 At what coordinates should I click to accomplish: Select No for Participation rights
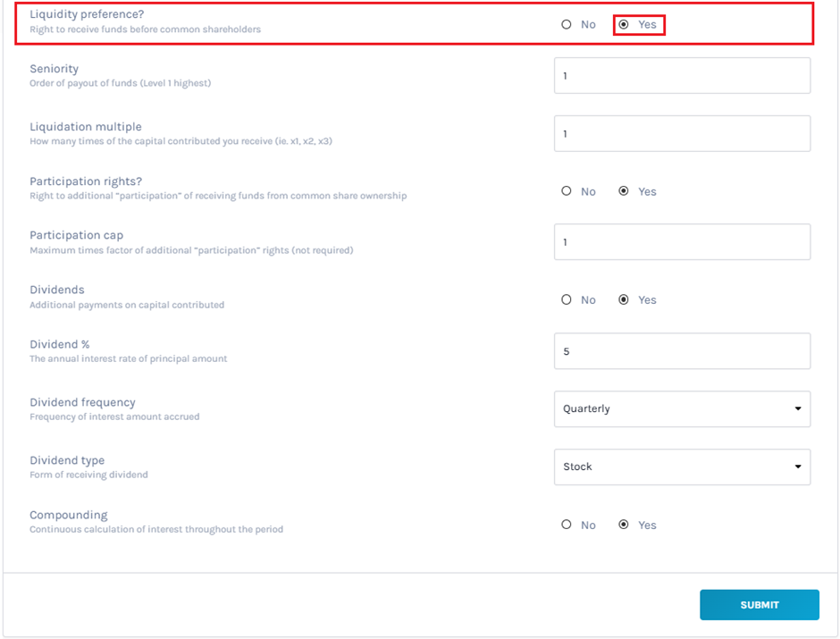(x=567, y=191)
